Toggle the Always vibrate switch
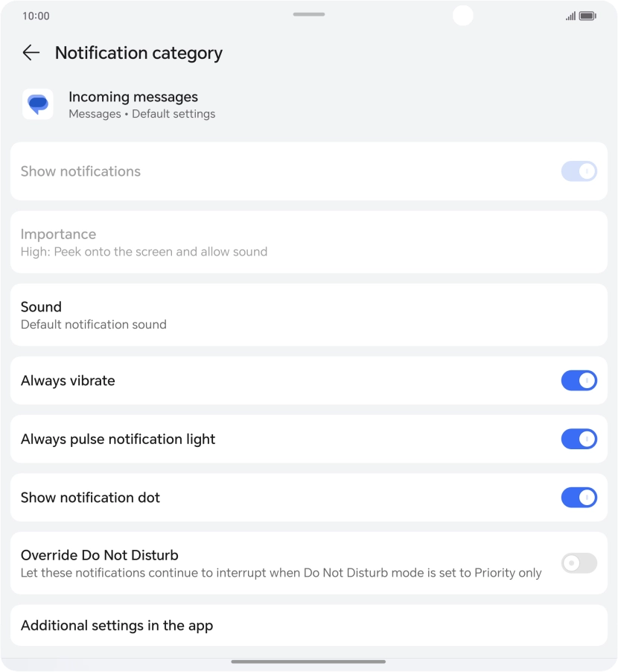Viewport: 618px width, 672px height. 579,381
